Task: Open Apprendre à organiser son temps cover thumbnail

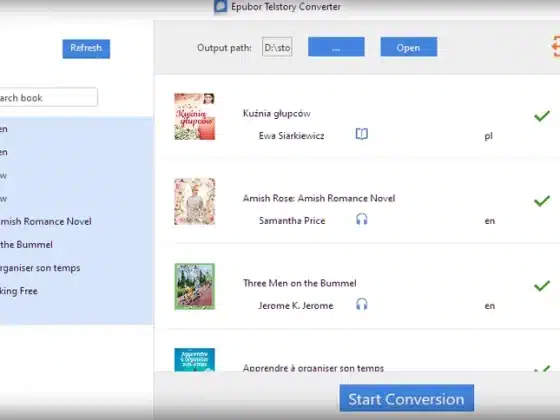Action: [x=195, y=360]
